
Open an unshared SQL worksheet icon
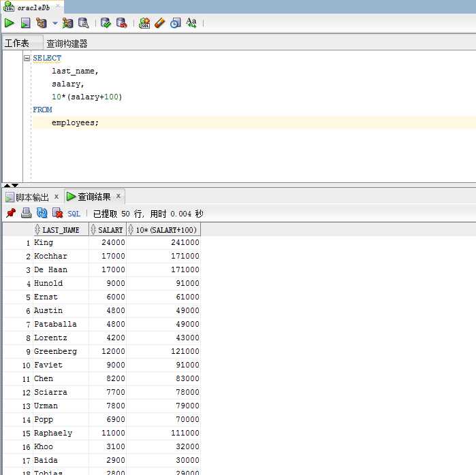click(x=144, y=22)
